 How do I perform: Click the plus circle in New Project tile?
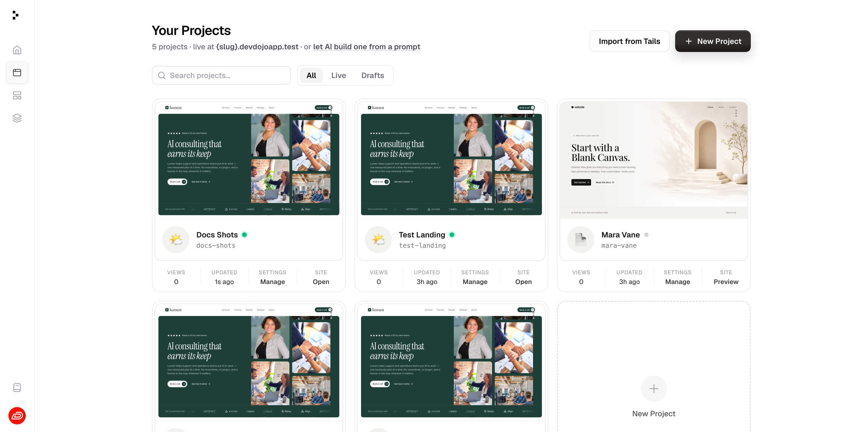(x=654, y=389)
